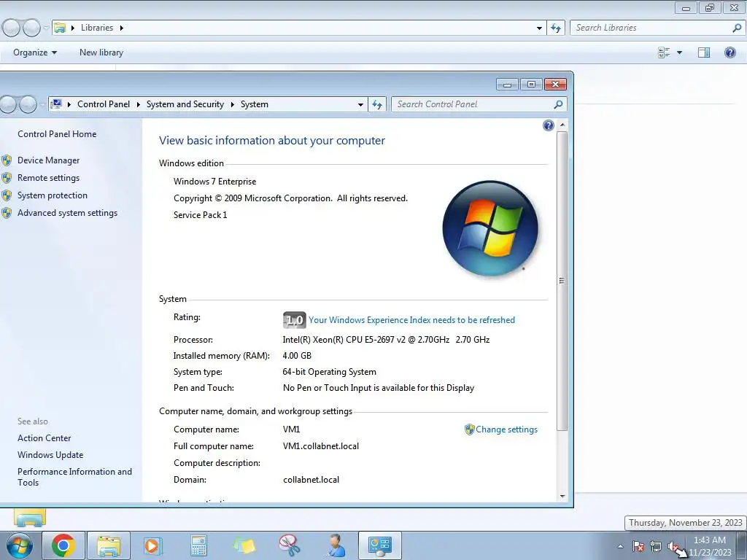
Task: Show hidden tray icons arrow
Action: 620,546
